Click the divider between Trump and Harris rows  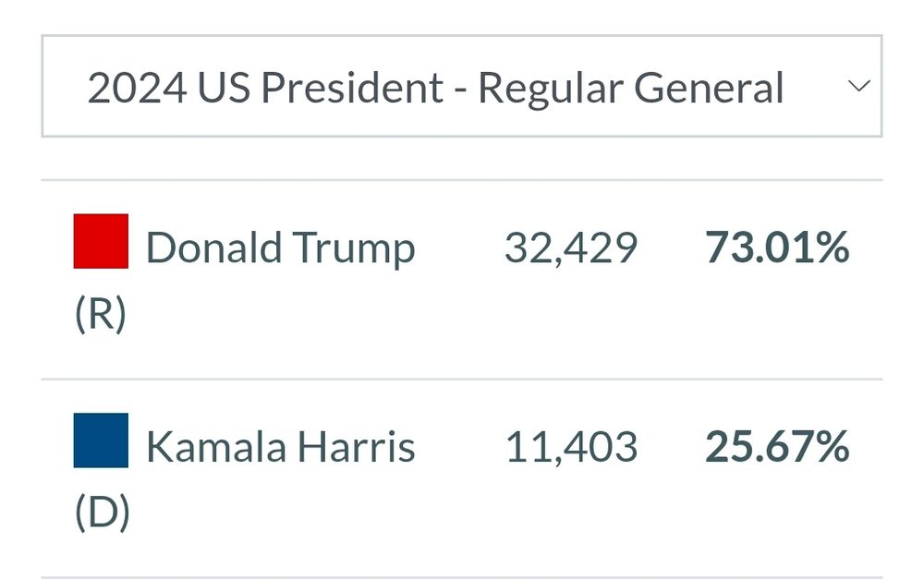[462, 379]
